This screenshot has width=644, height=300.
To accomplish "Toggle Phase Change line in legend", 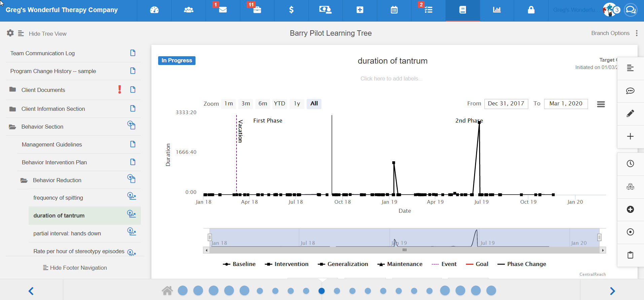I will [522, 264].
